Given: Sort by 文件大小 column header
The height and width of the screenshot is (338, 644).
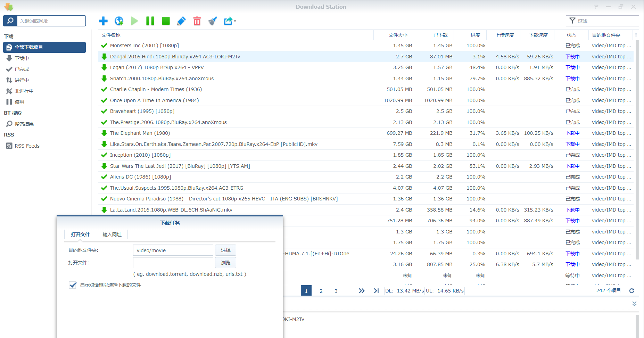Looking at the screenshot, I should point(394,35).
